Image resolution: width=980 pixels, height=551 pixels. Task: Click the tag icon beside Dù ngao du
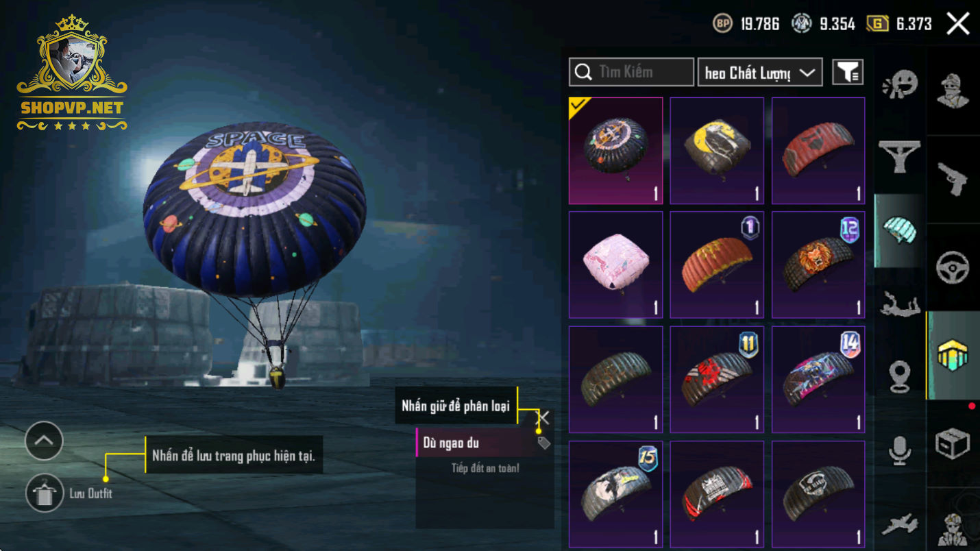(x=544, y=443)
